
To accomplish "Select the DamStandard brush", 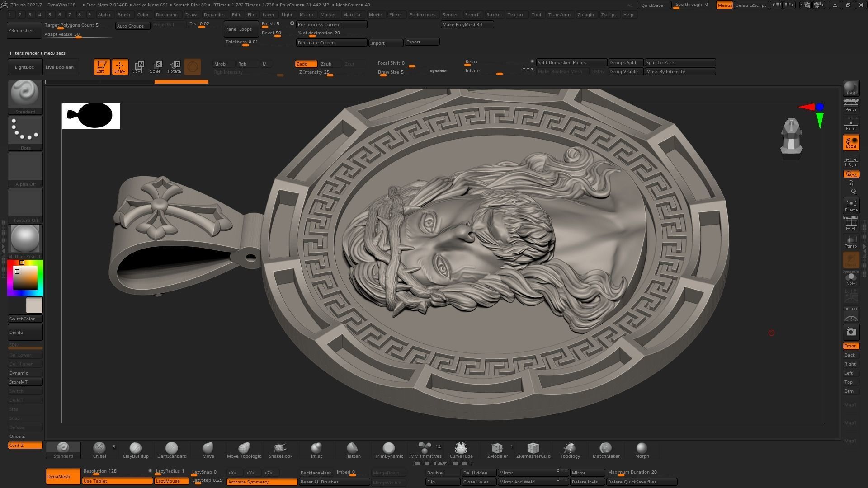I will (171, 448).
